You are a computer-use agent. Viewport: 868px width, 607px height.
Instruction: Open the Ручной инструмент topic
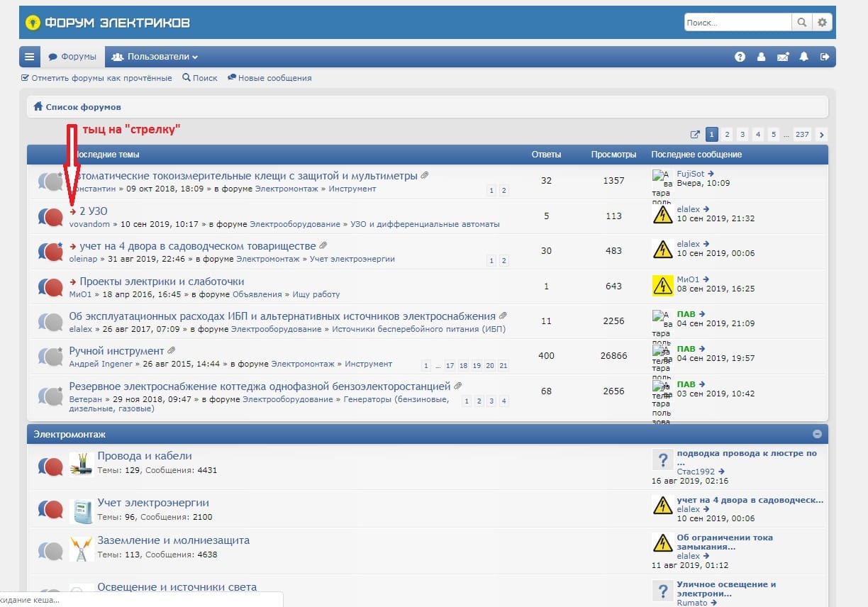[116, 351]
